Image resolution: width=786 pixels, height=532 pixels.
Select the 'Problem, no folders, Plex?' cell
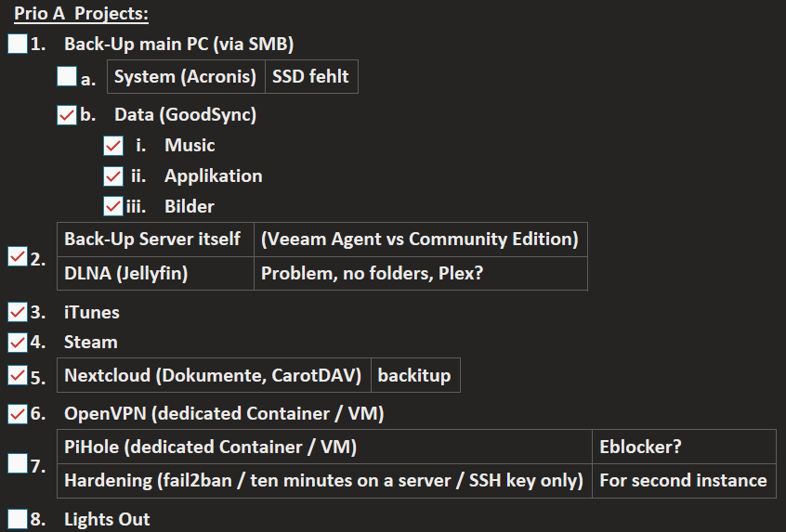(x=421, y=274)
